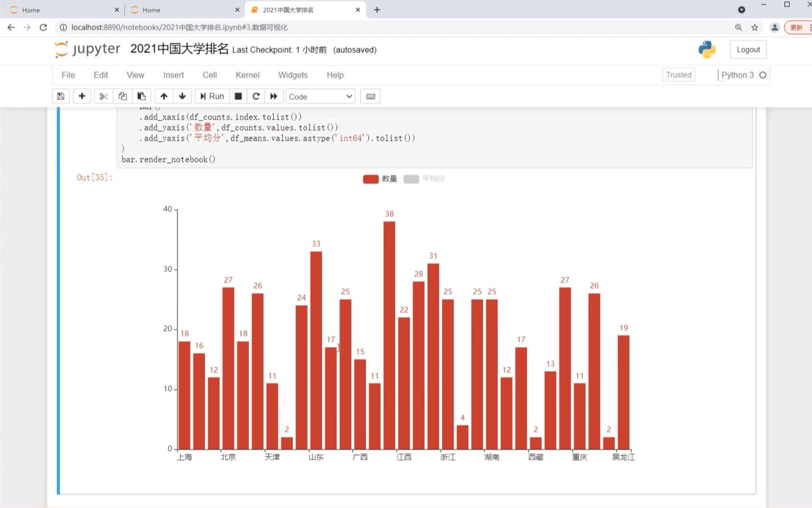The height and width of the screenshot is (508, 812).
Task: Open the Help menu
Action: (335, 75)
